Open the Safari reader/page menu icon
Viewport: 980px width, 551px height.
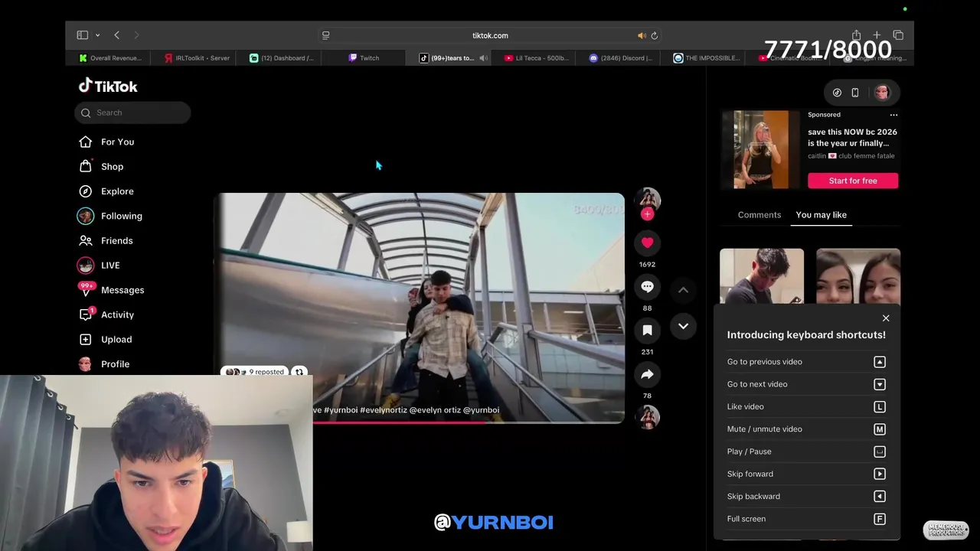coord(325,35)
